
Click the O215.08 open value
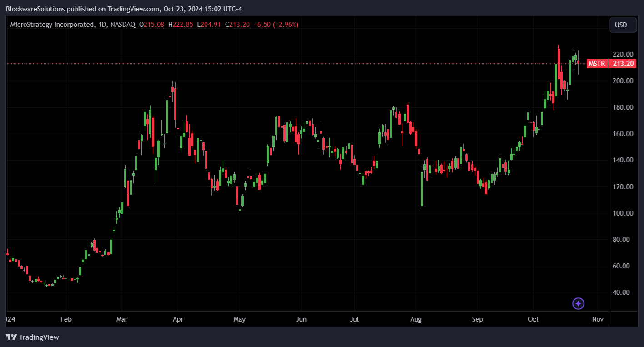pos(152,25)
